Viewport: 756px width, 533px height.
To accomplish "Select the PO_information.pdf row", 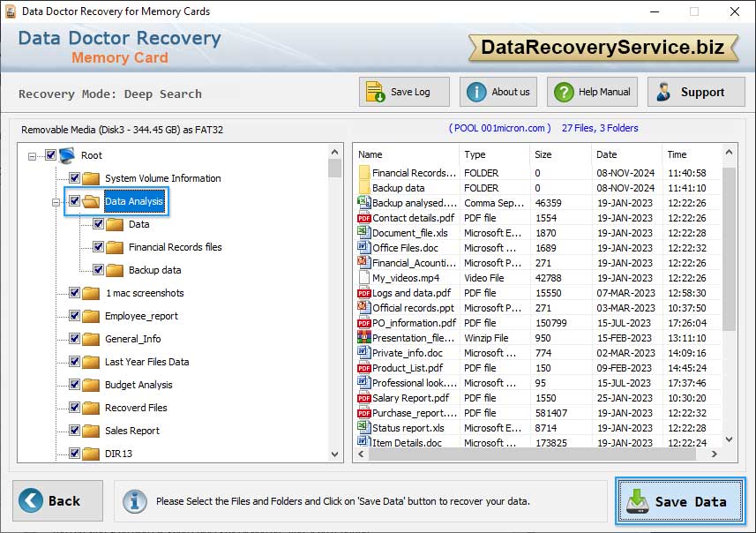I will (539, 323).
